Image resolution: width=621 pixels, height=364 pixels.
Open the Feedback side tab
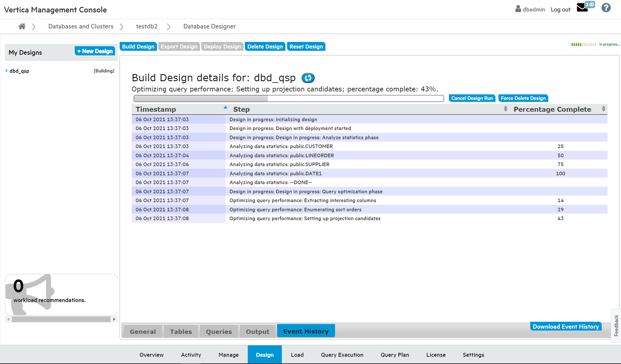pyautogui.click(x=616, y=325)
